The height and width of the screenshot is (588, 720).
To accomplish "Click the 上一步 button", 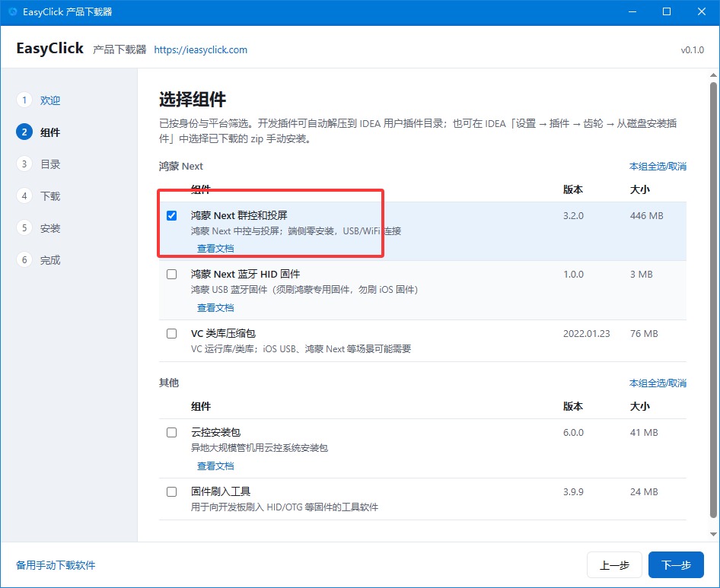I will 614,565.
